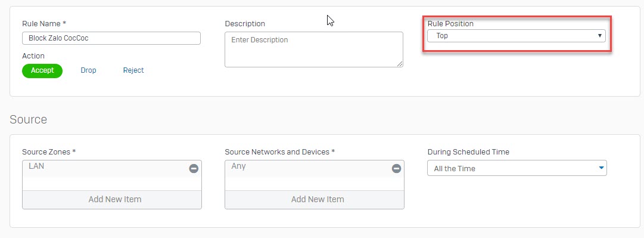Click Add New Item under Source Networks

[x=315, y=199]
